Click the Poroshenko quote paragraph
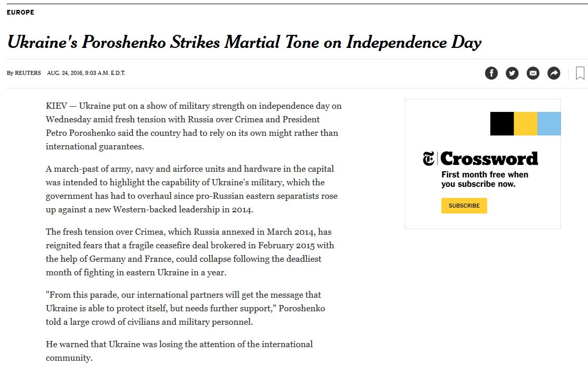Image resolution: width=588 pixels, height=368 pixels. click(185, 308)
